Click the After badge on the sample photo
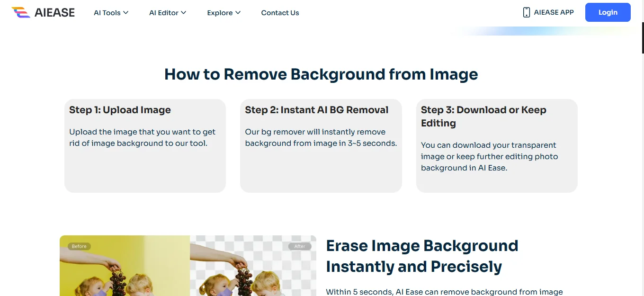 pos(300,246)
